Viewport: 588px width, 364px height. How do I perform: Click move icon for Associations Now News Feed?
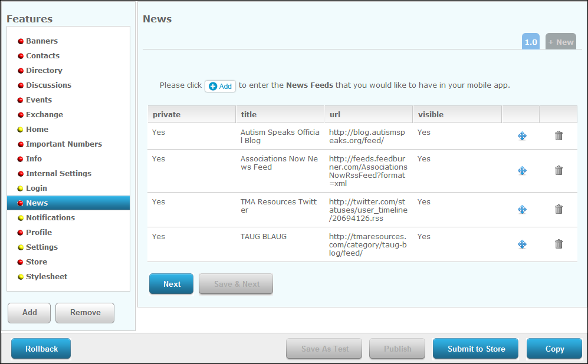522,171
